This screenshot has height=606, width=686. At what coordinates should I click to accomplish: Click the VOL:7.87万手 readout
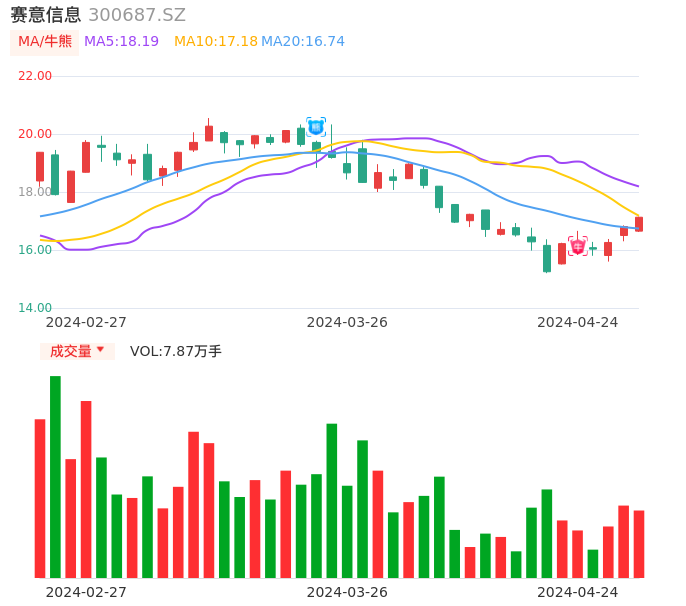[175, 351]
